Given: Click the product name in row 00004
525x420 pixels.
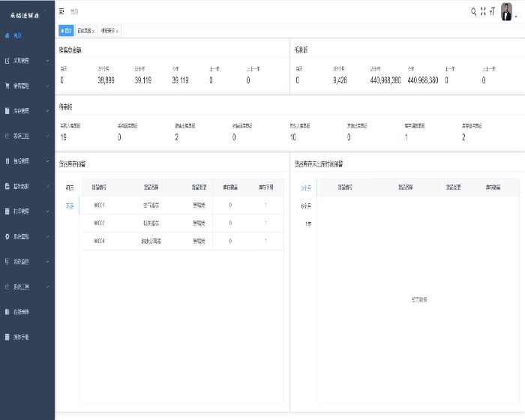Looking at the screenshot, I should pyautogui.click(x=151, y=241).
